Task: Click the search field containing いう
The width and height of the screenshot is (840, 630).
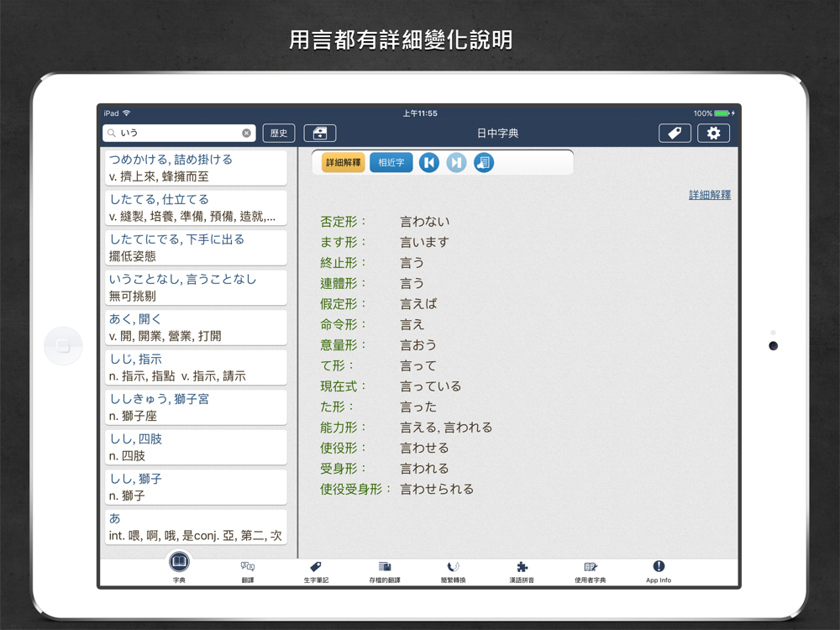Action: click(x=178, y=133)
